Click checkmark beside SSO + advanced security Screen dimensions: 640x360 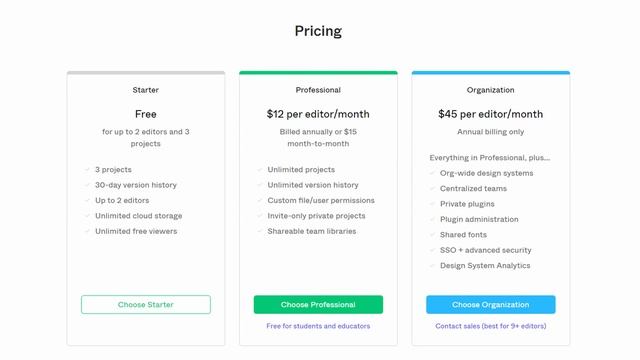pyautogui.click(x=432, y=250)
